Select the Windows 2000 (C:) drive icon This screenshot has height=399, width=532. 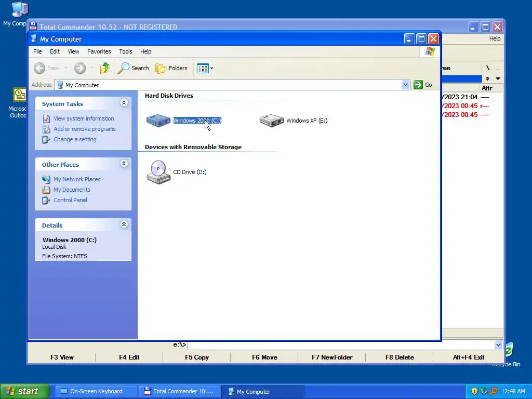158,121
